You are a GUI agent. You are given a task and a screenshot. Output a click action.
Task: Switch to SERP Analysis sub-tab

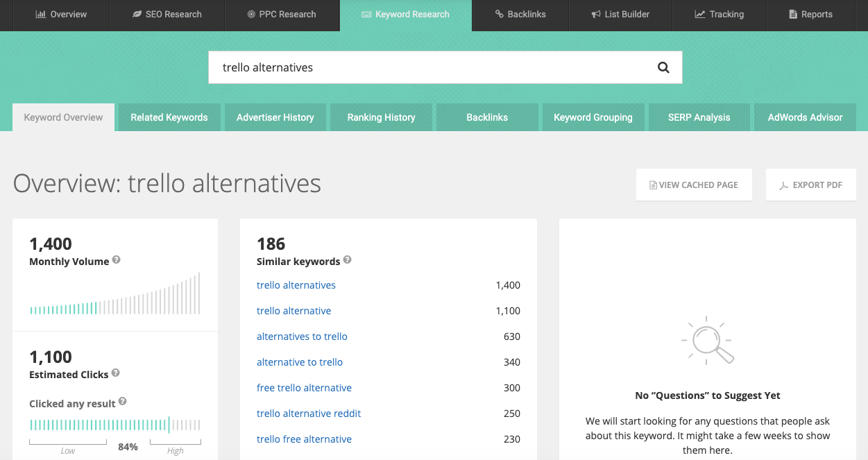[699, 117]
